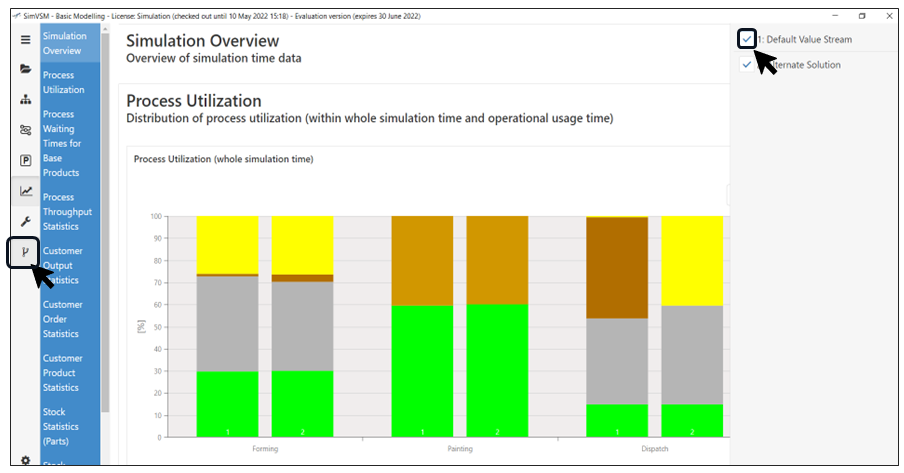Go to Process Waiting Times for Base Products
904x473 pixels.
click(x=67, y=143)
